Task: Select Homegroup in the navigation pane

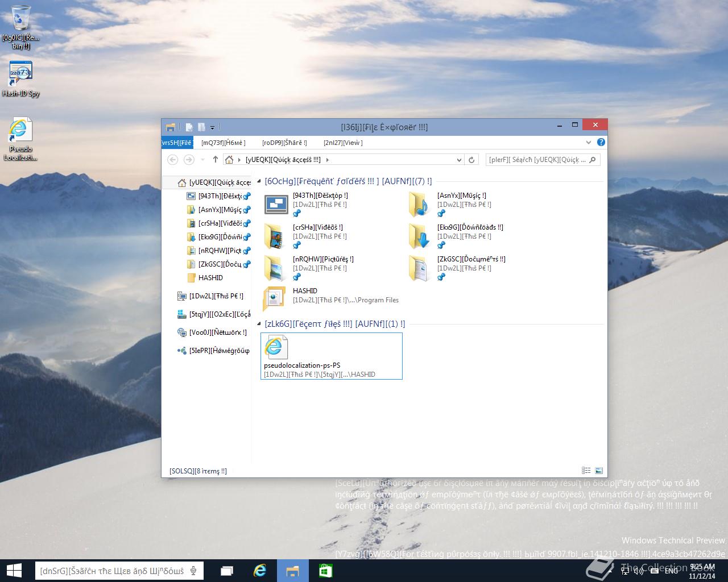Action: [214, 351]
